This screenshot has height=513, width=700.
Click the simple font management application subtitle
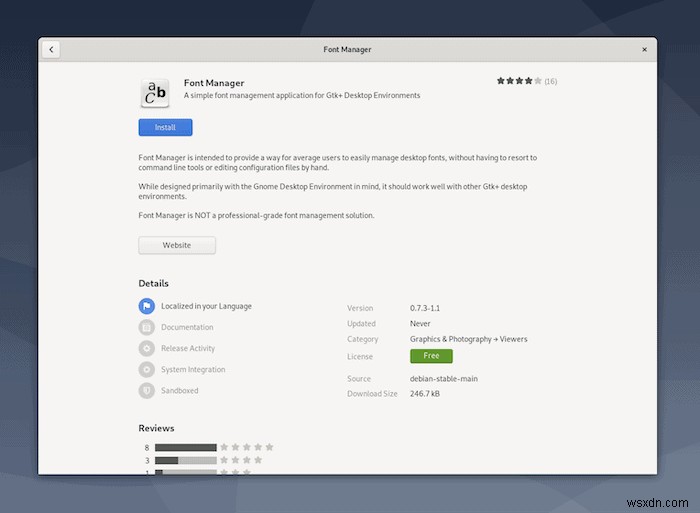click(x=302, y=96)
